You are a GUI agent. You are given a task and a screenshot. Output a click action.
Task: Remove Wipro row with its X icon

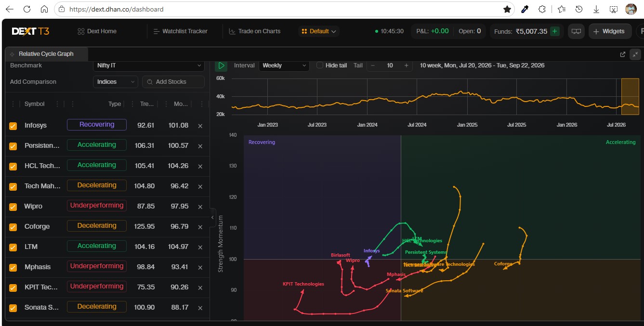200,207
